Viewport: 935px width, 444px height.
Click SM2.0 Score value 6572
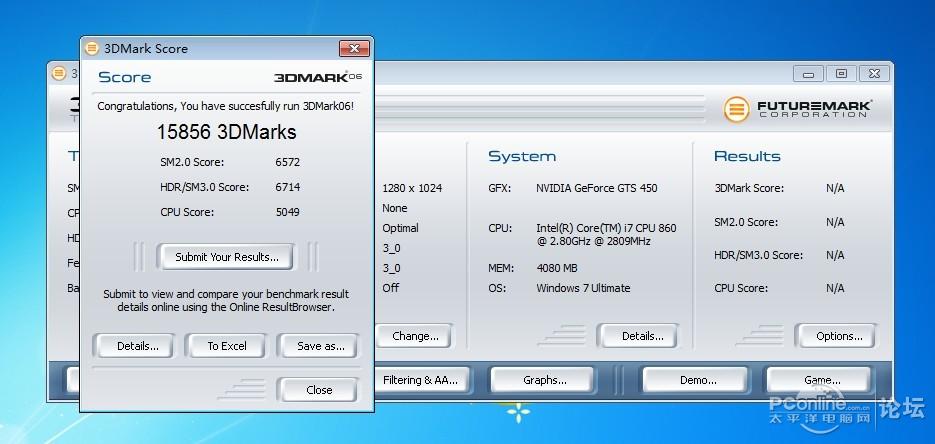click(x=287, y=162)
